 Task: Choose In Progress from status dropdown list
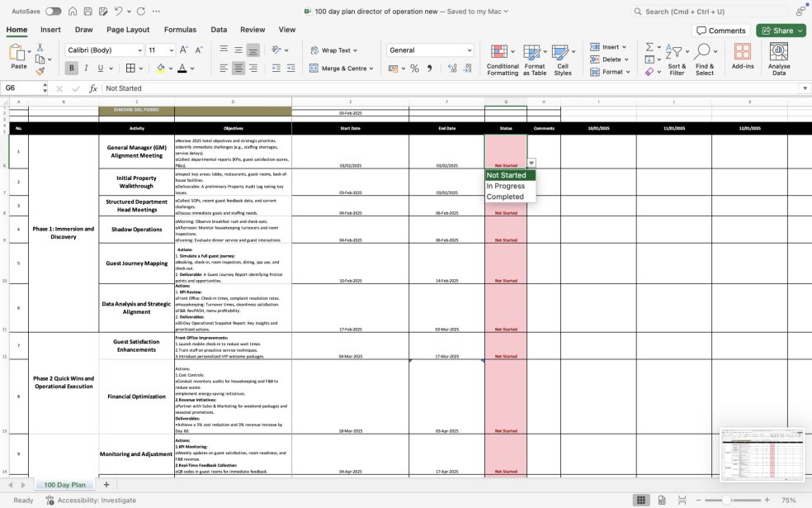pyautogui.click(x=505, y=186)
